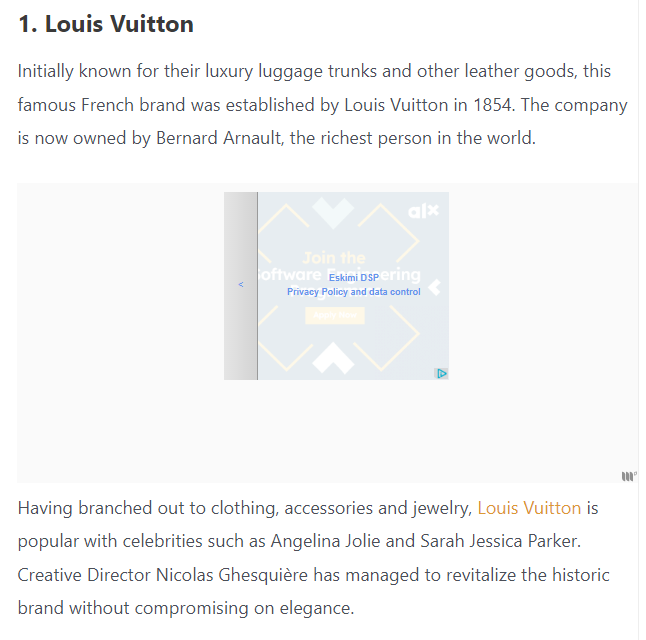Click the small white arrow on the ad's right

pyautogui.click(x=434, y=288)
